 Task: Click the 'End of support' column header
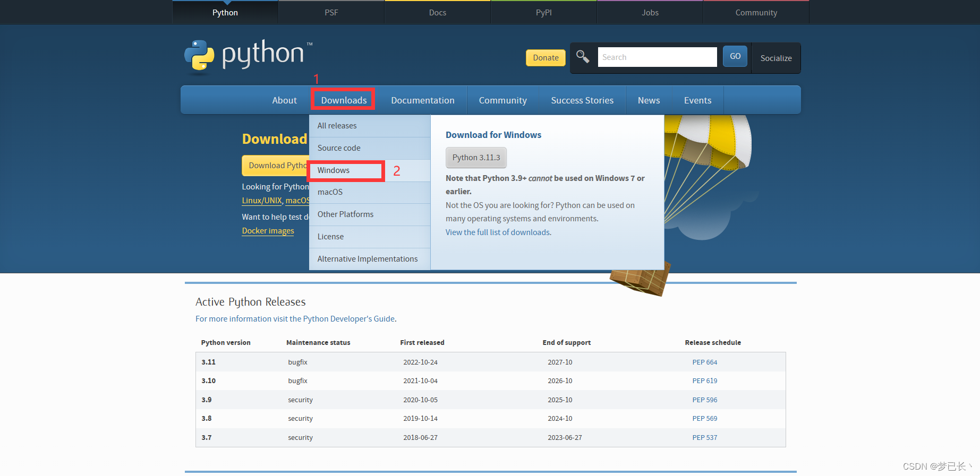567,343
